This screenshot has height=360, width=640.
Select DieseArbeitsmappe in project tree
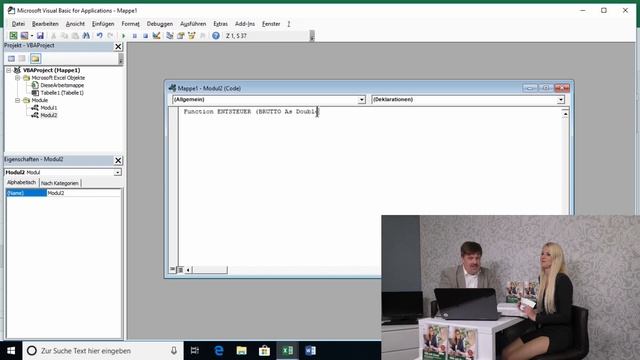(62, 85)
